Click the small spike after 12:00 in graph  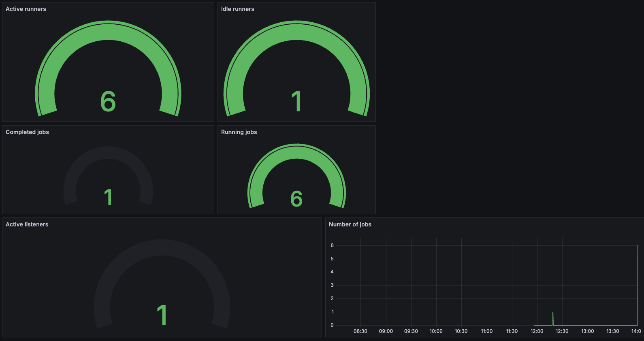click(553, 318)
